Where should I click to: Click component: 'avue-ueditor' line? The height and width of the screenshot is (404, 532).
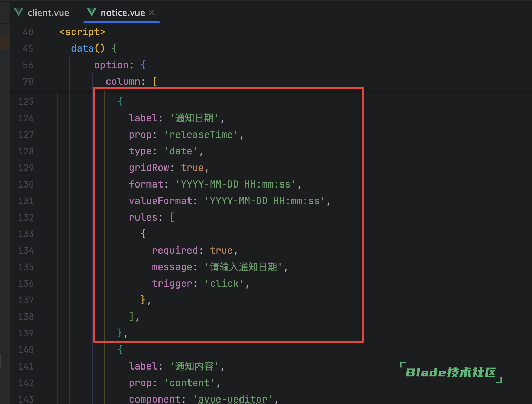tap(204, 399)
